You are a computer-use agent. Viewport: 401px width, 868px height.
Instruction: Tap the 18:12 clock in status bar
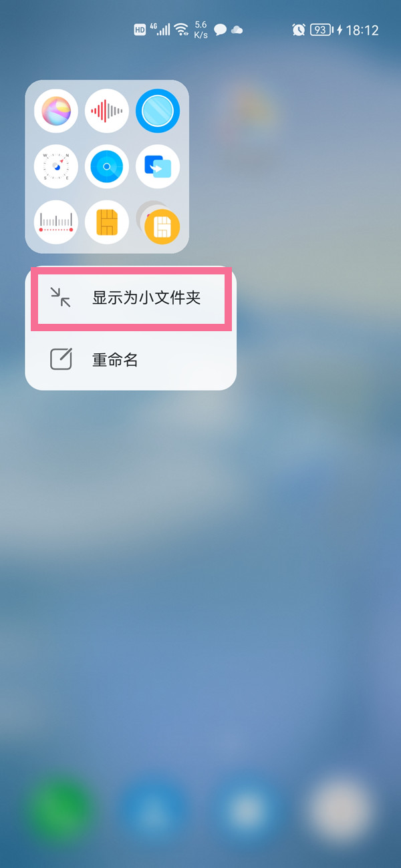click(362, 30)
